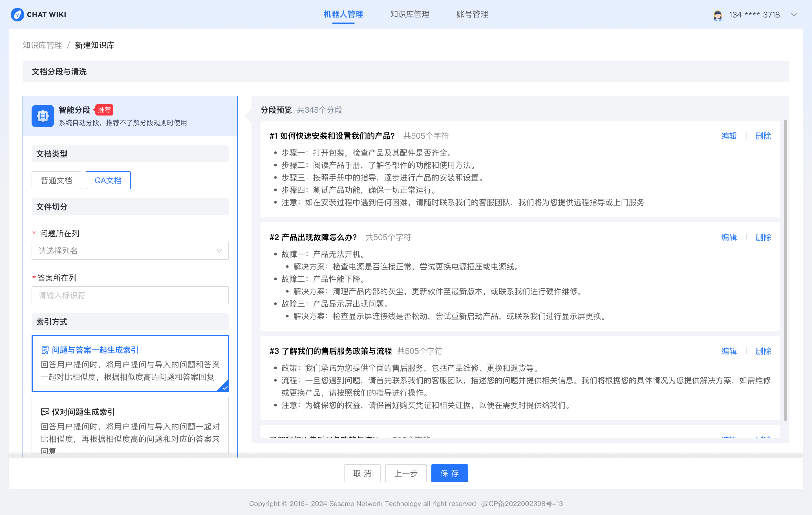Image resolution: width=812 pixels, height=515 pixels.
Task: Click the Chat Wiki logo icon
Action: tap(17, 14)
